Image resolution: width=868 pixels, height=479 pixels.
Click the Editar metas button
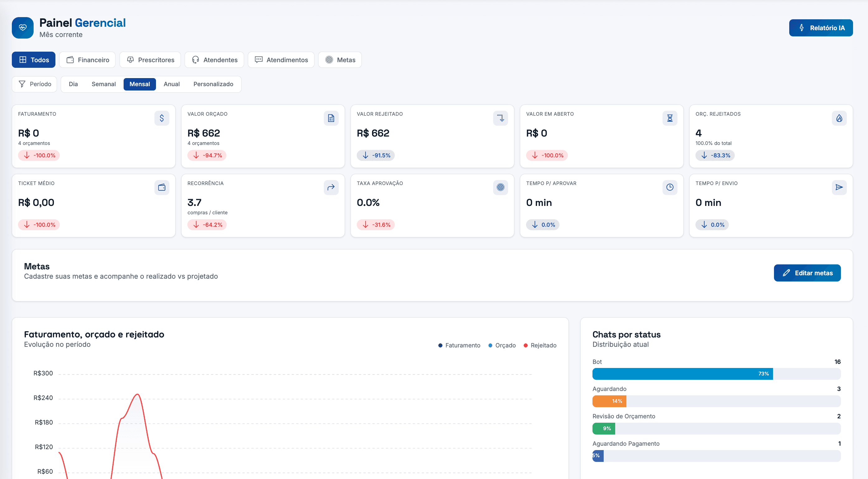click(x=807, y=273)
